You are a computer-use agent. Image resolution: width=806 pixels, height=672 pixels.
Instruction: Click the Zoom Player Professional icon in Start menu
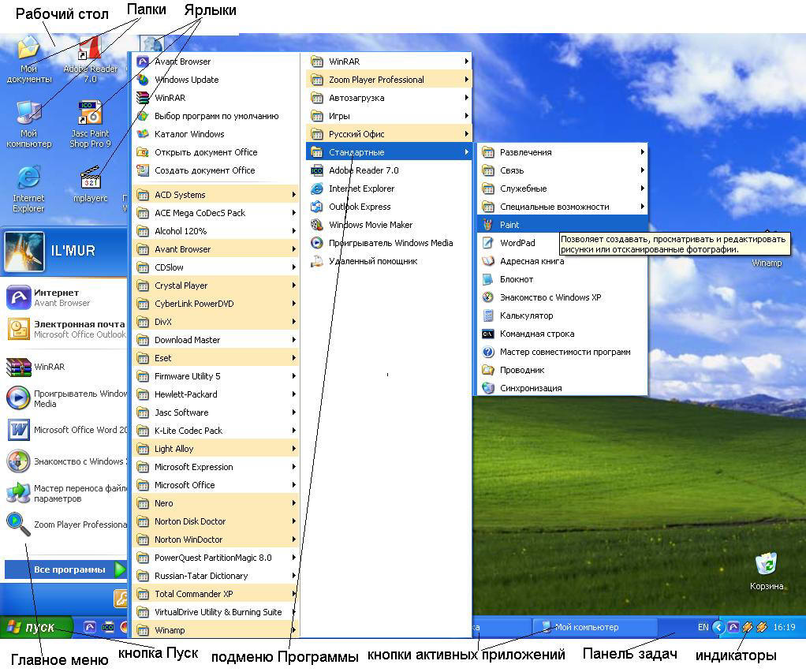tap(18, 525)
